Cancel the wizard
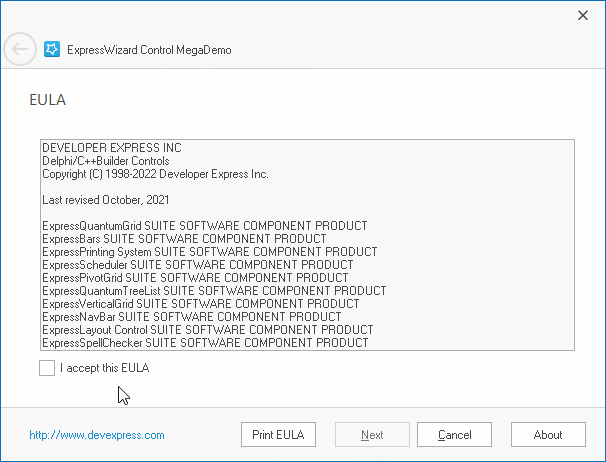 [454, 435]
